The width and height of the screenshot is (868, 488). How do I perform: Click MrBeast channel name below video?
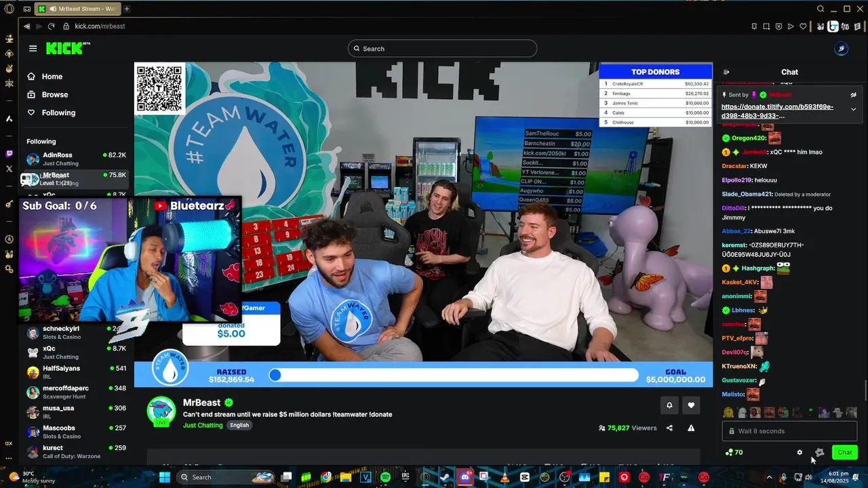201,402
